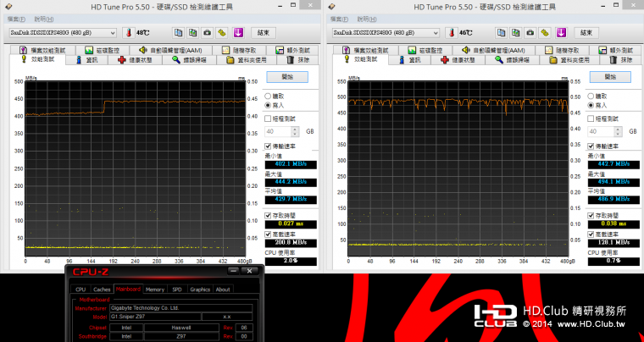The image size is (644, 342).
Task: Switch to SPD tab in CPU-Z
Action: point(177,290)
